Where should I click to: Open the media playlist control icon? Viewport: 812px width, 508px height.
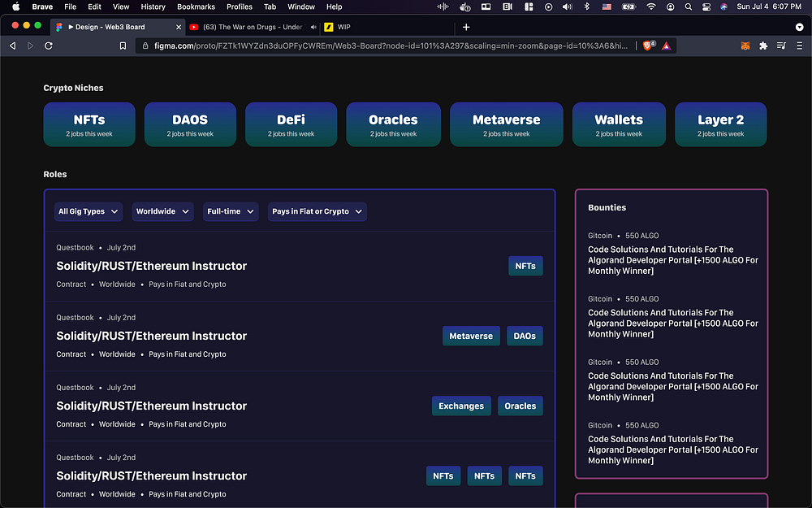[x=781, y=46]
